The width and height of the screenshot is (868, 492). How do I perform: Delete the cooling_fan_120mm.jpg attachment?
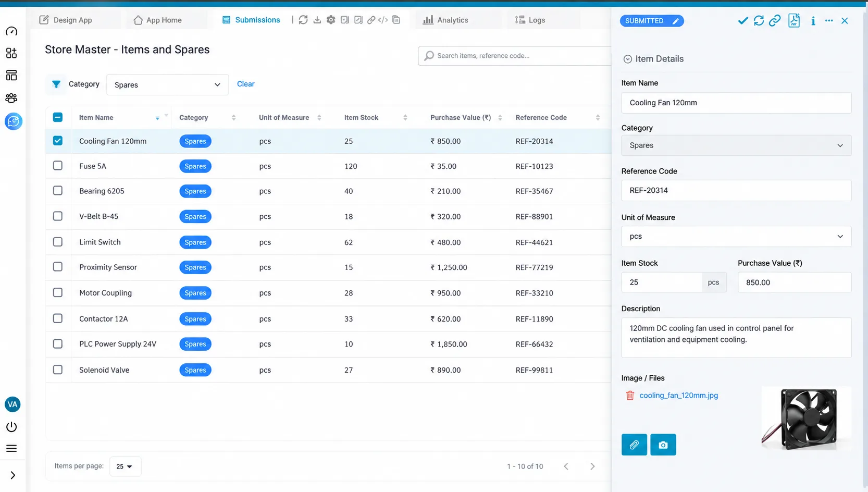[x=630, y=396]
